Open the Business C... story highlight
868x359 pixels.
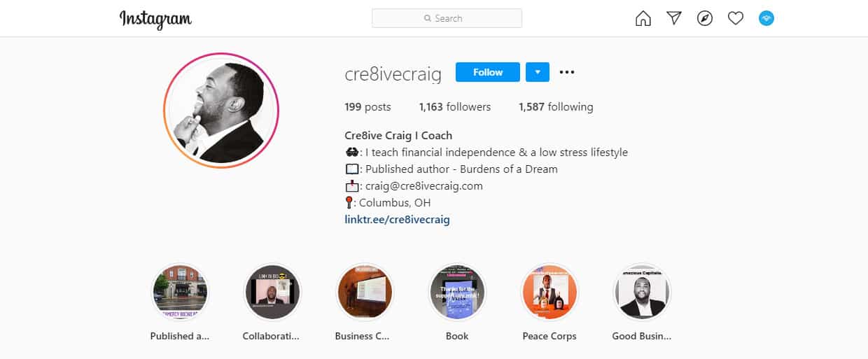click(x=365, y=293)
